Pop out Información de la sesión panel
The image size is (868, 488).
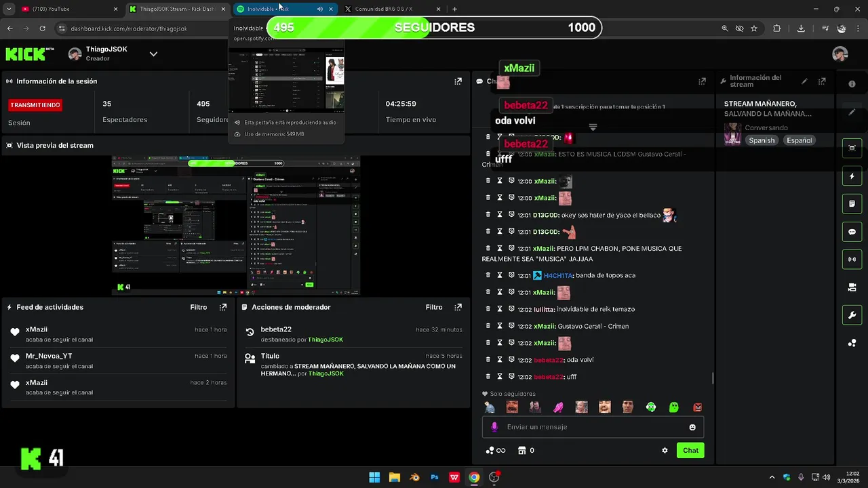tap(458, 81)
